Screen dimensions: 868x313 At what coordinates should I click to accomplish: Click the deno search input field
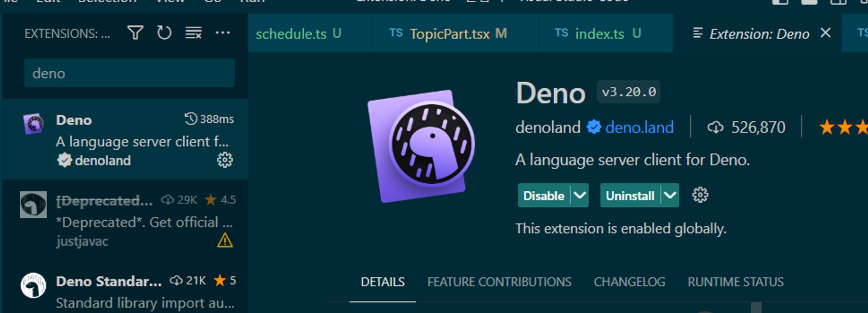point(130,73)
